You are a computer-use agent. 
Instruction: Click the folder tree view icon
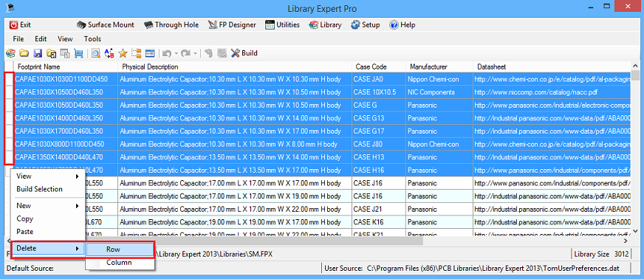coord(136,53)
